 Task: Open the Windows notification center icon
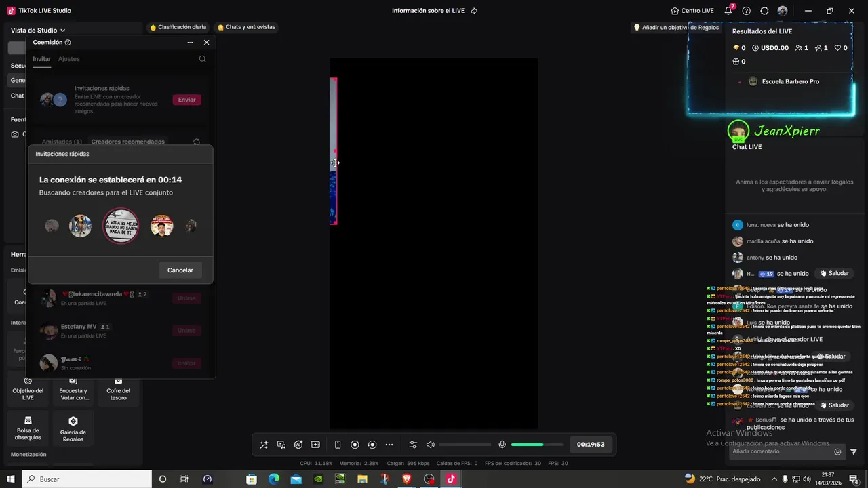coord(854,479)
